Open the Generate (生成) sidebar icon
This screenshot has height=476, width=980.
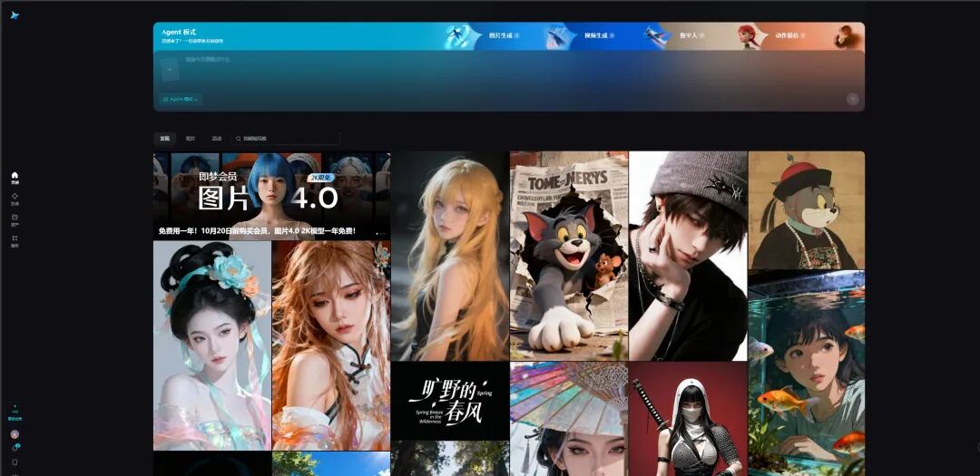[x=15, y=198]
